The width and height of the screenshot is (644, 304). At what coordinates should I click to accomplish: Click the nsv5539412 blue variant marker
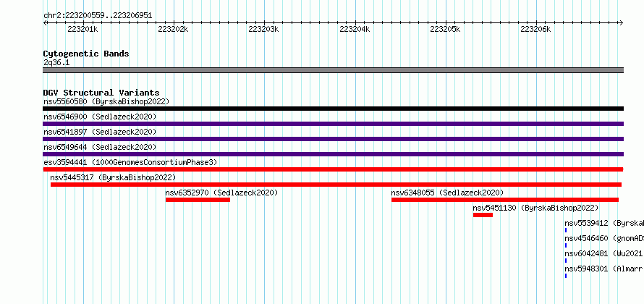pyautogui.click(x=566, y=230)
